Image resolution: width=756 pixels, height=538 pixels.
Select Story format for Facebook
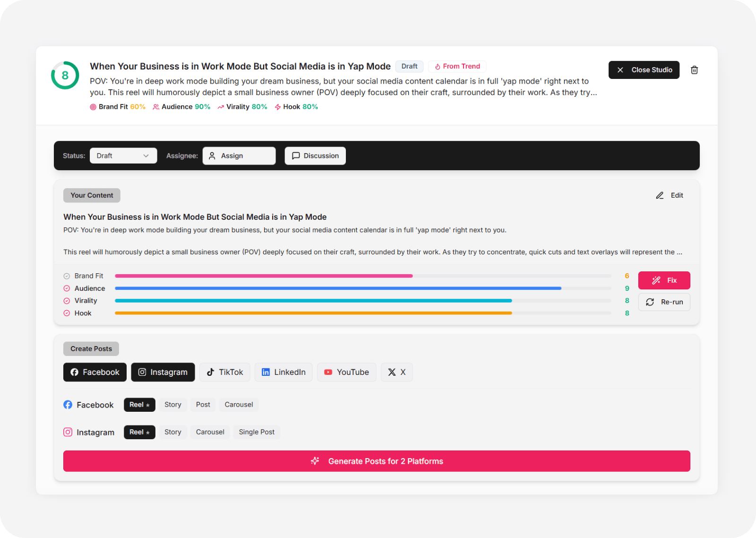(173, 405)
